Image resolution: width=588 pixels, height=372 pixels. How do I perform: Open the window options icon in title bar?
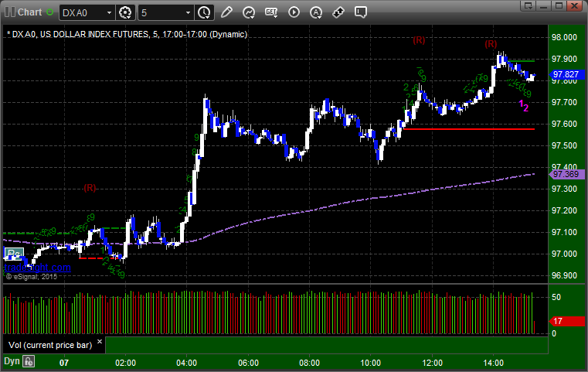[529, 5]
